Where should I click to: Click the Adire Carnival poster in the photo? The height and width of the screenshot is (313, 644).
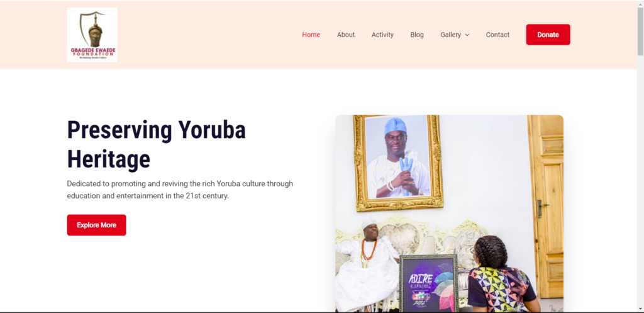[x=429, y=283]
